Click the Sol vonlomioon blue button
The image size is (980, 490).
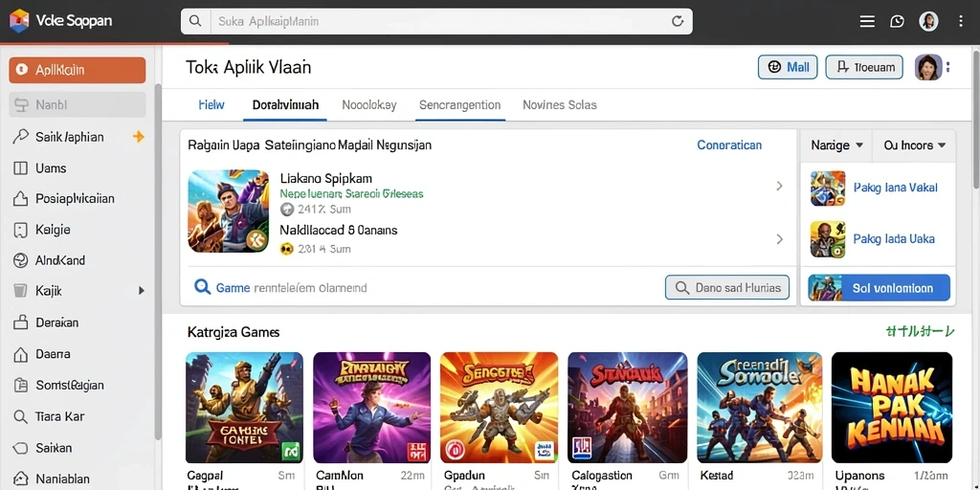879,288
